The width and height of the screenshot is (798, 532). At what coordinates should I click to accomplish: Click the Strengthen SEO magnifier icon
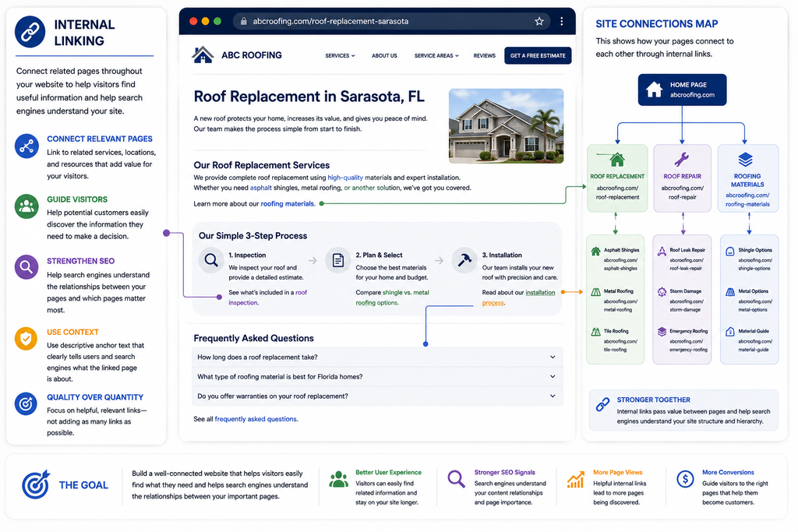tap(26, 267)
